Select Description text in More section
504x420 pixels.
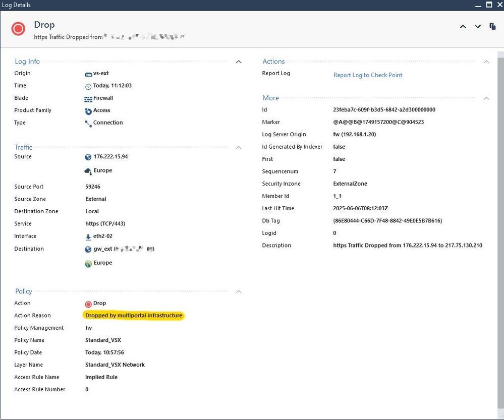(408, 245)
